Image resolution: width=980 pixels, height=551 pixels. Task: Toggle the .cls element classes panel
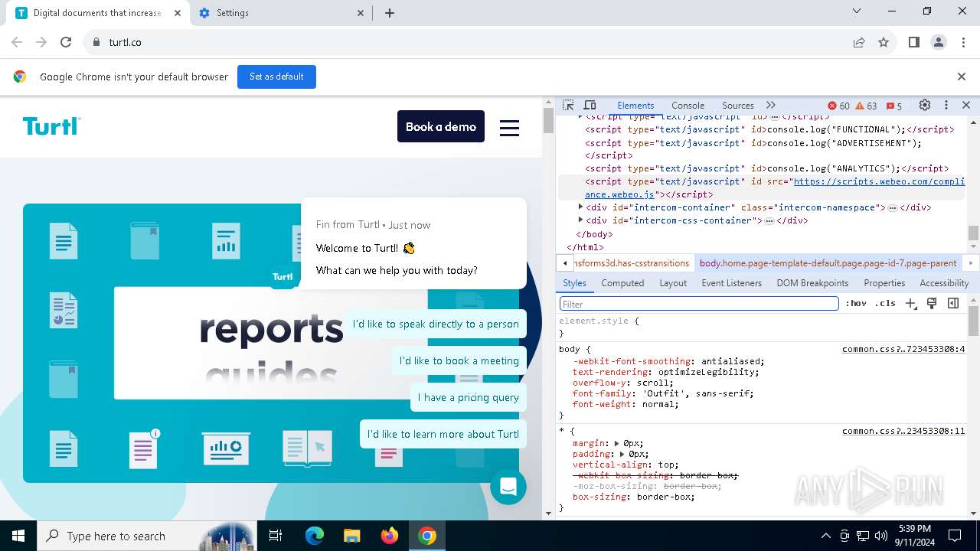tap(885, 304)
